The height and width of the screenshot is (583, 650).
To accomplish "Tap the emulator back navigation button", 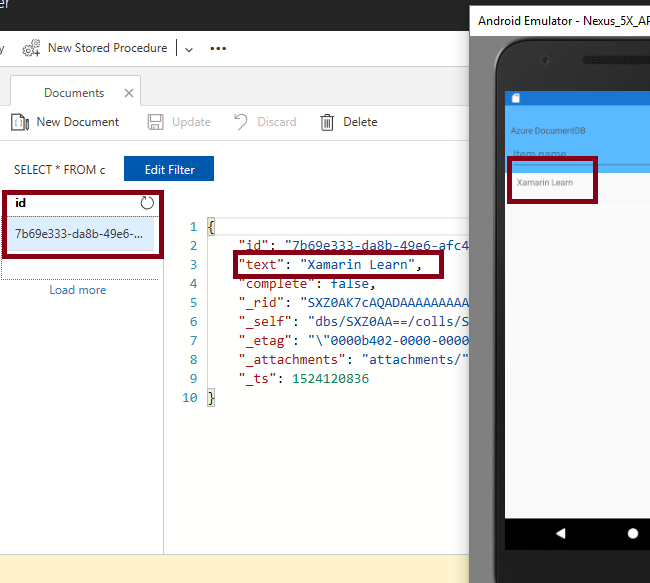I will point(560,533).
